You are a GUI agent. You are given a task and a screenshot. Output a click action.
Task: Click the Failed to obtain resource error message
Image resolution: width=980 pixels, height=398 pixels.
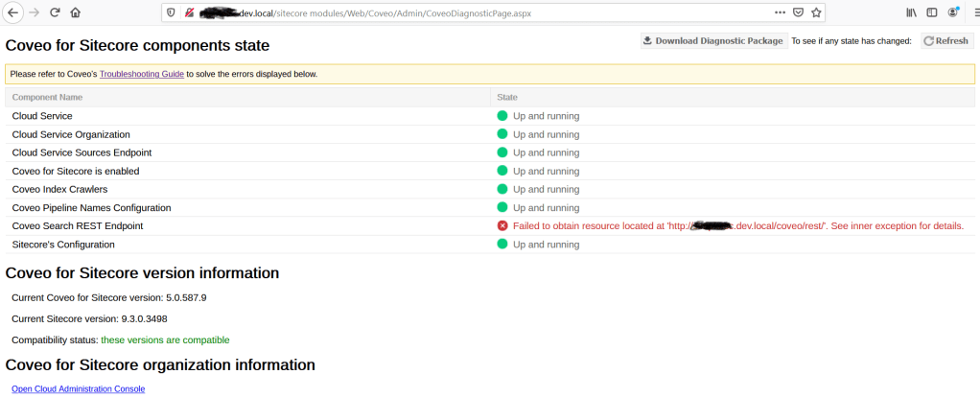tap(738, 225)
